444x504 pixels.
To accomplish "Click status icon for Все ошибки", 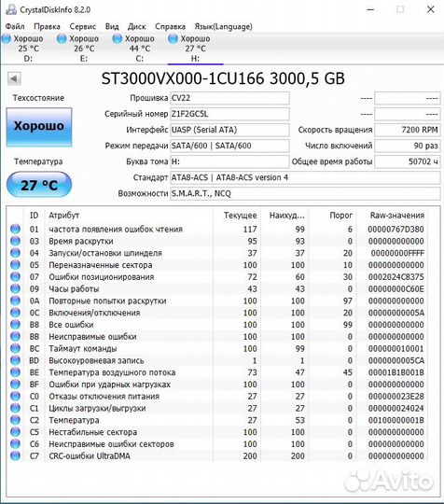I will point(15,324).
